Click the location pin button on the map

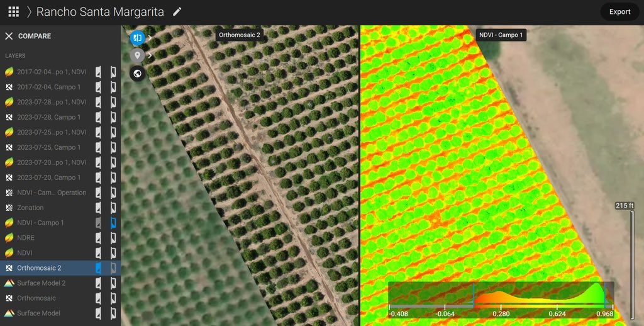(137, 55)
